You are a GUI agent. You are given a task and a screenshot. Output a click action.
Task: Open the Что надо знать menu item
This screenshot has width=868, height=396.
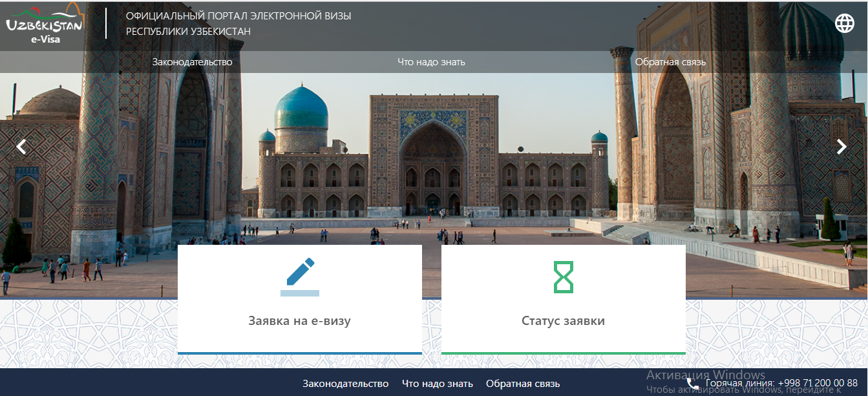point(432,62)
